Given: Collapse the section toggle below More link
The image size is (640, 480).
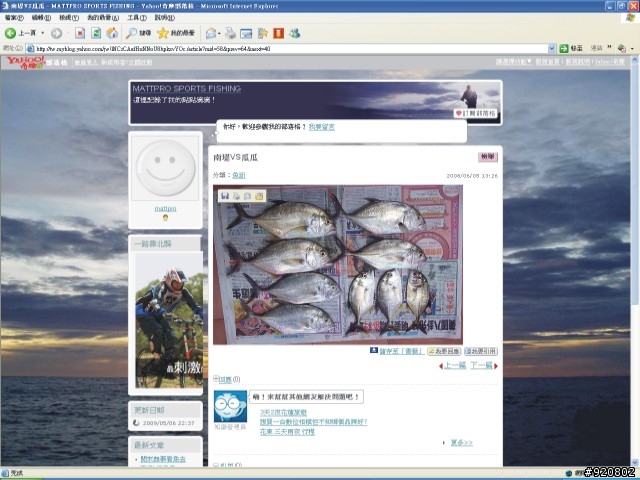Looking at the screenshot, I should click(216, 465).
